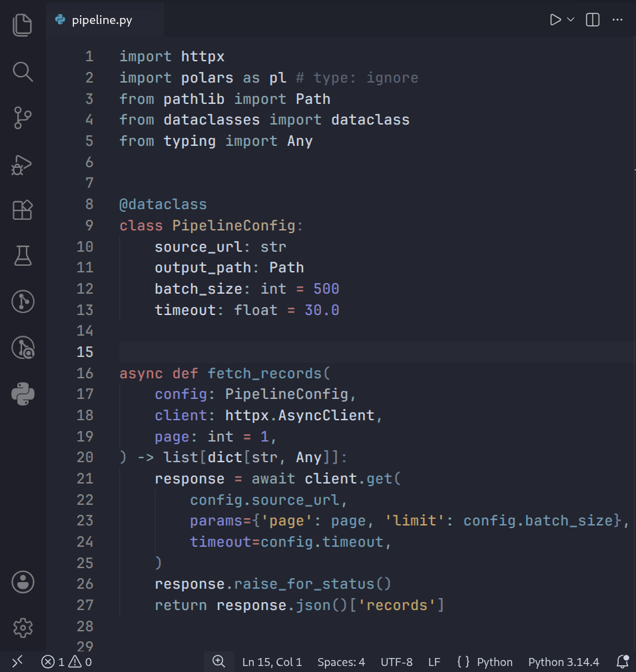The height and width of the screenshot is (672, 636).
Task: Open the Testing flask view
Action: click(x=22, y=256)
